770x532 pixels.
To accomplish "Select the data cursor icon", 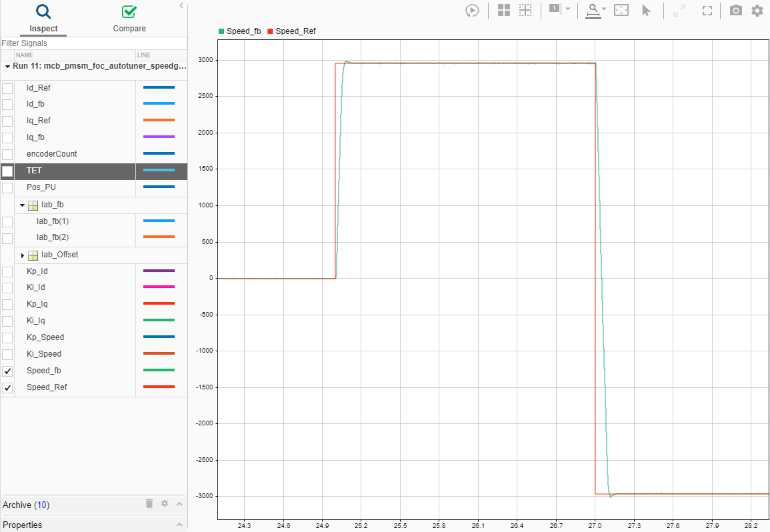I will [555, 9].
